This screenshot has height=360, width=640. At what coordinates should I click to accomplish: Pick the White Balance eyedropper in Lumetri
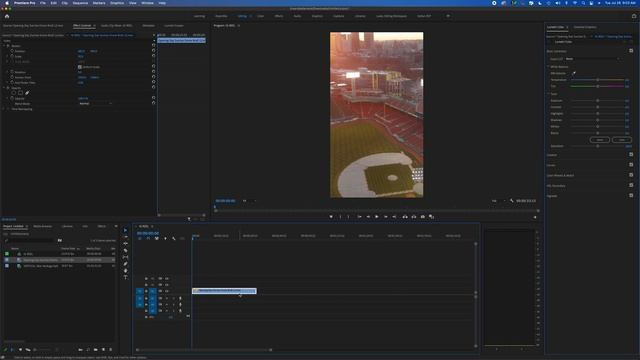pyautogui.click(x=573, y=73)
